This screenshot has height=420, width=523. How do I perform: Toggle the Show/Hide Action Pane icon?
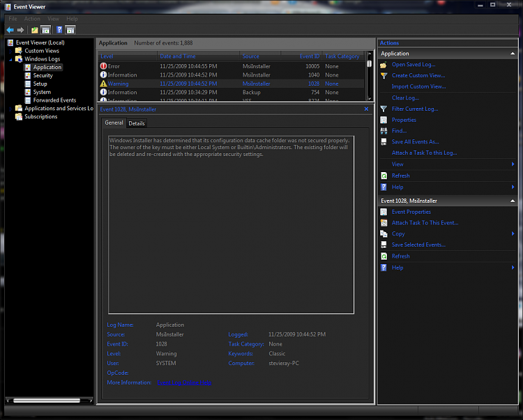(x=70, y=30)
